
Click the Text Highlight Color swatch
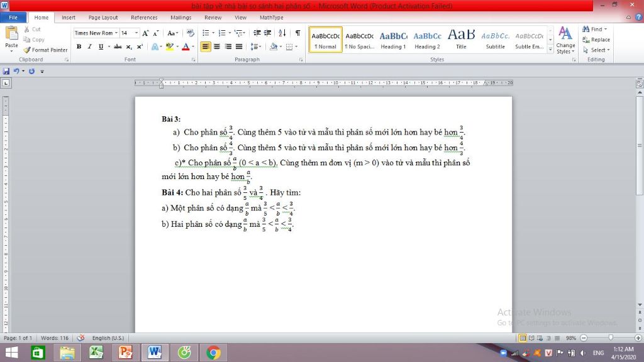coord(170,47)
